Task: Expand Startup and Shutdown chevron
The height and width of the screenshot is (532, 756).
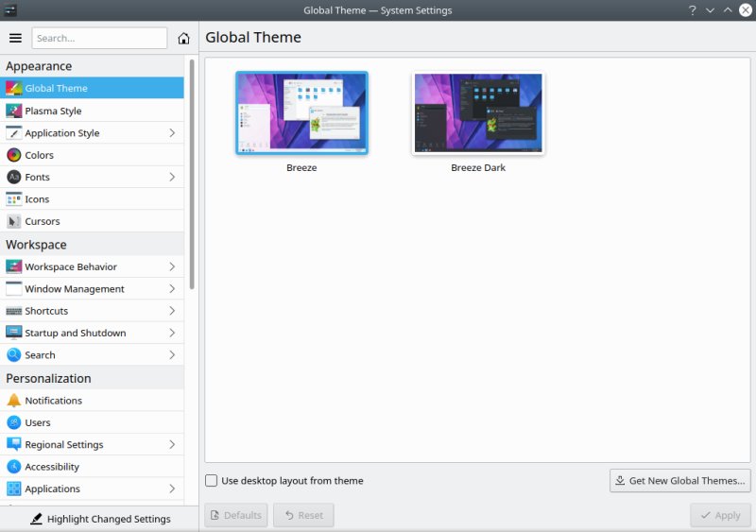Action: point(172,333)
